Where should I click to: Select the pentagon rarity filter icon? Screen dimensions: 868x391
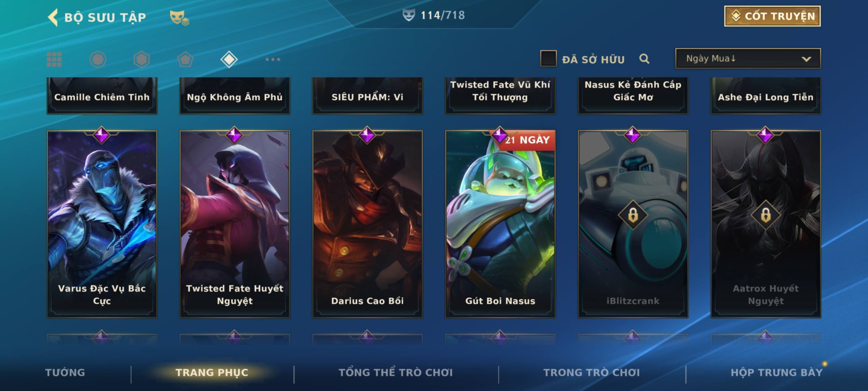point(185,59)
